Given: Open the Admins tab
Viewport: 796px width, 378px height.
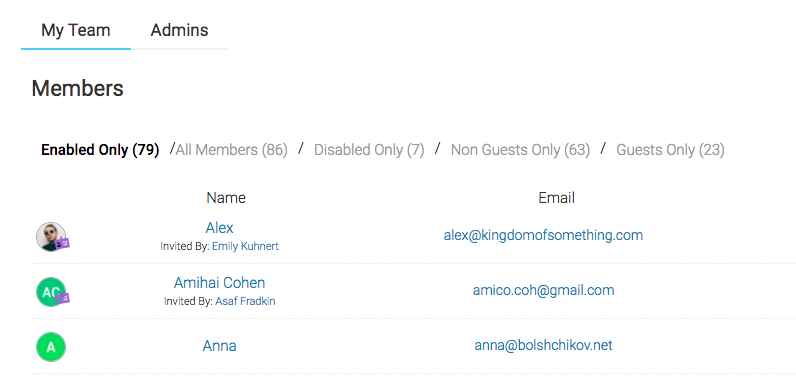Looking at the screenshot, I should (179, 30).
